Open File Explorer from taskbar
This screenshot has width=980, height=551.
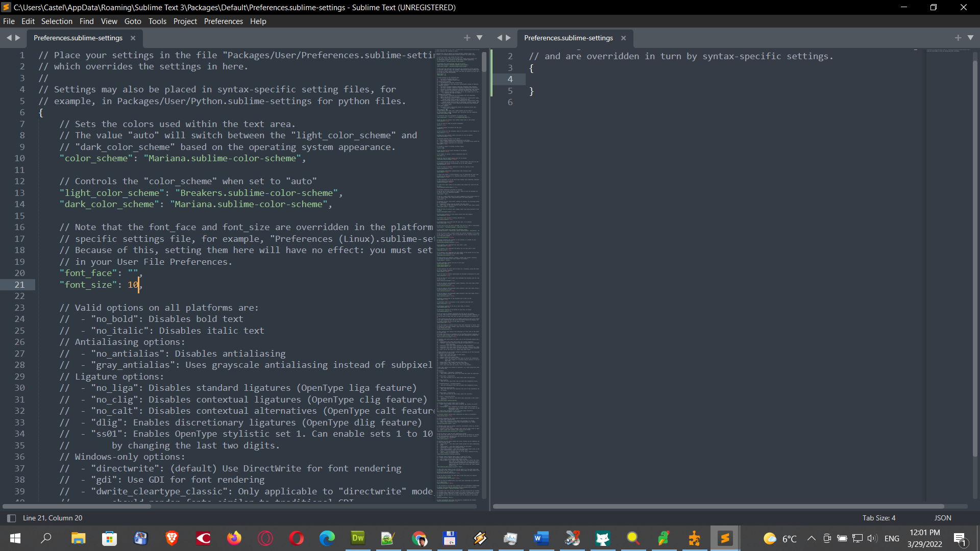78,538
